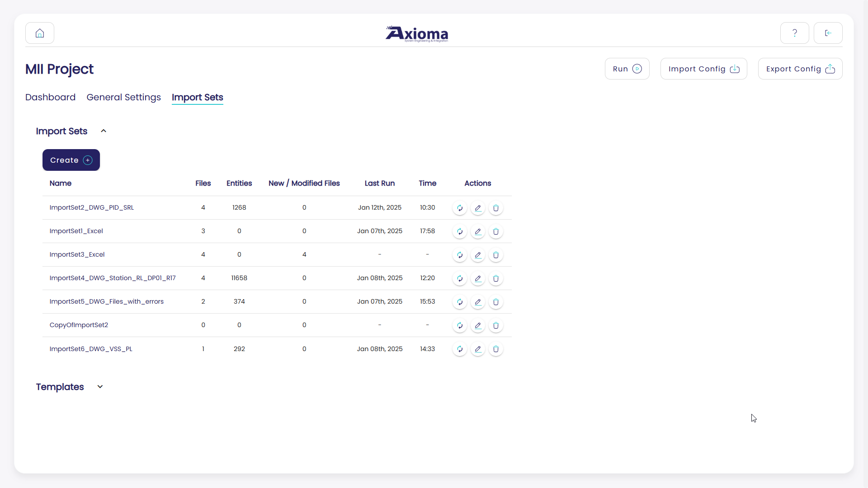Click the Run button
The image size is (868, 488).
coord(627,69)
